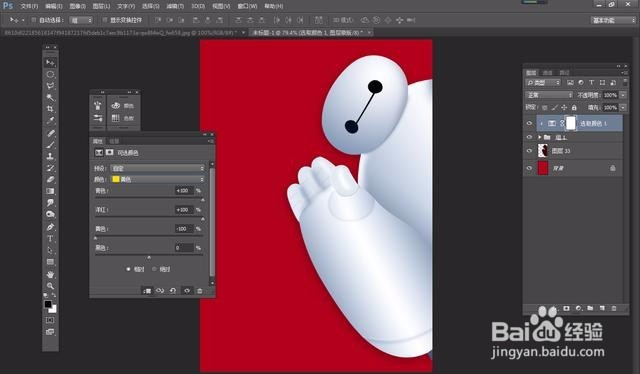Image resolution: width=640 pixels, height=374 pixels.
Task: Open the opacity 100% dropdown arrow
Action: point(623,95)
